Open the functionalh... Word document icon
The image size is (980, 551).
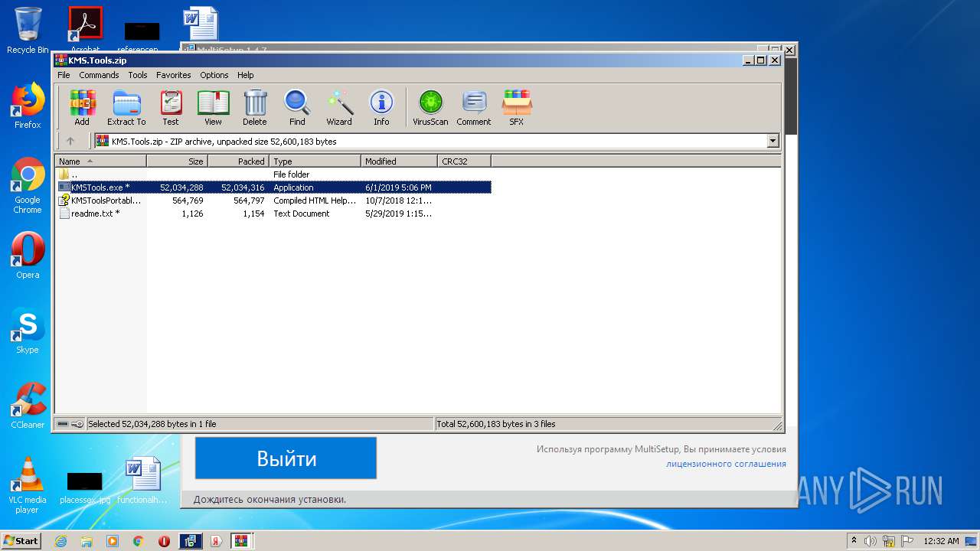[142, 481]
